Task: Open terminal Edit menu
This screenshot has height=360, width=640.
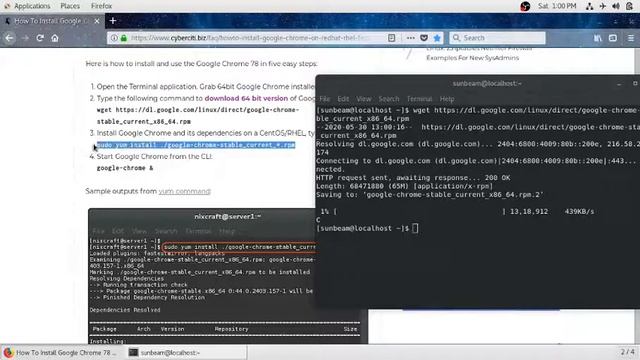Action: [x=343, y=99]
